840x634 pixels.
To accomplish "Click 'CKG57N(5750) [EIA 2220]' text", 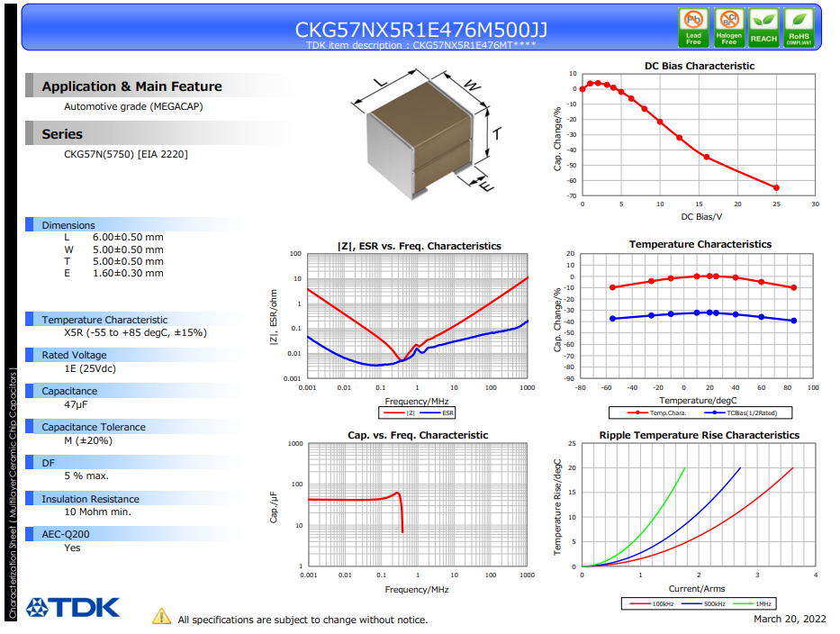I will (x=126, y=154).
